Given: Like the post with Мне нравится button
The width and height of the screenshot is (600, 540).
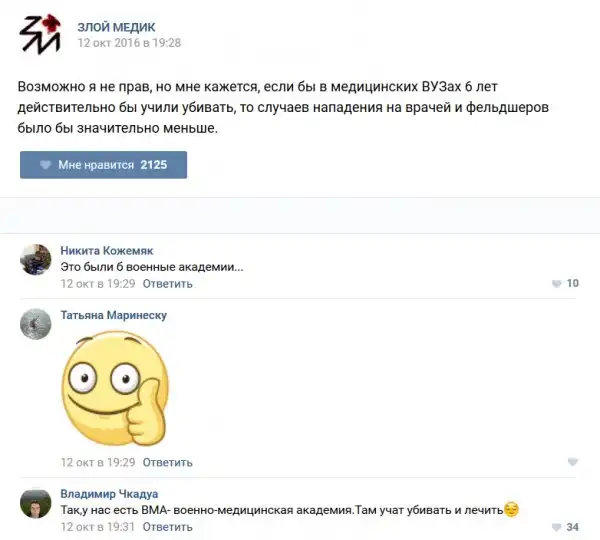Looking at the screenshot, I should pyautogui.click(x=103, y=165).
